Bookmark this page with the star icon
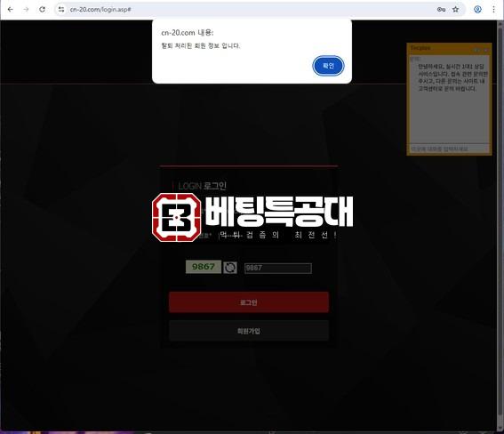The height and width of the screenshot is (434, 504). pos(455,9)
